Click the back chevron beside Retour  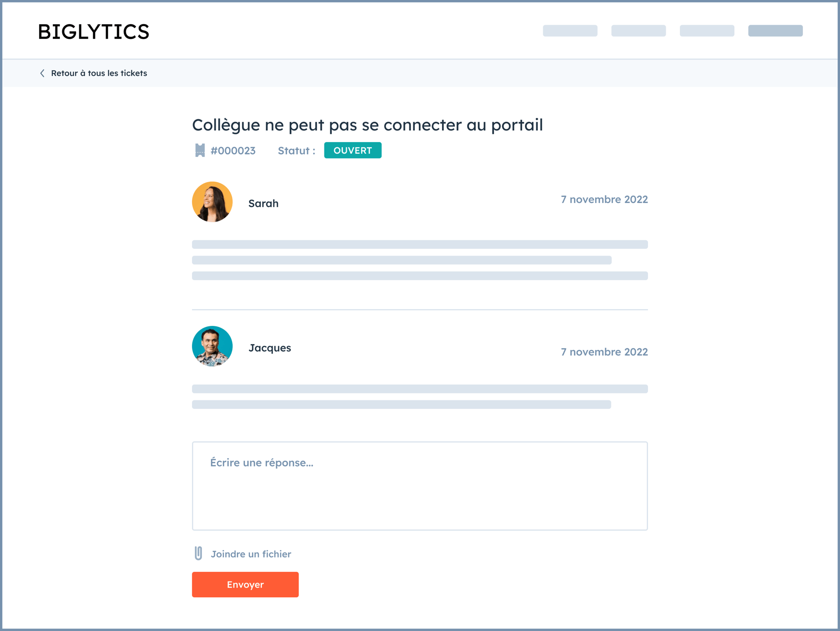pos(42,73)
